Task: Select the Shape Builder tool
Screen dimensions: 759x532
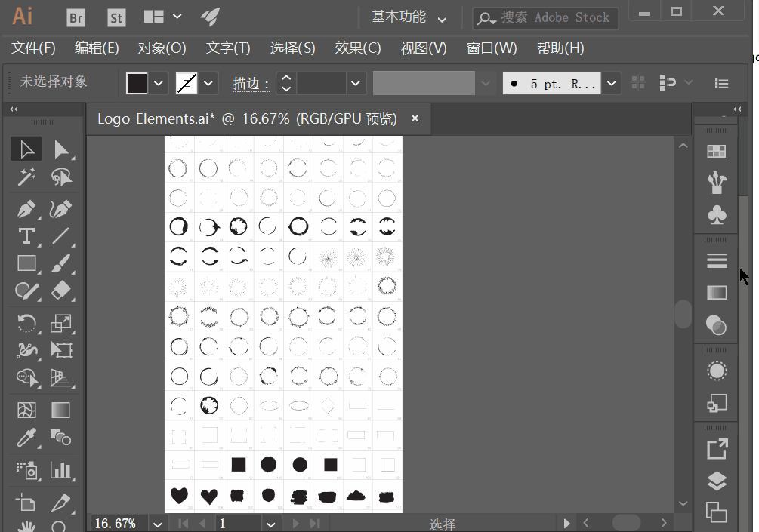Action: [x=28, y=378]
